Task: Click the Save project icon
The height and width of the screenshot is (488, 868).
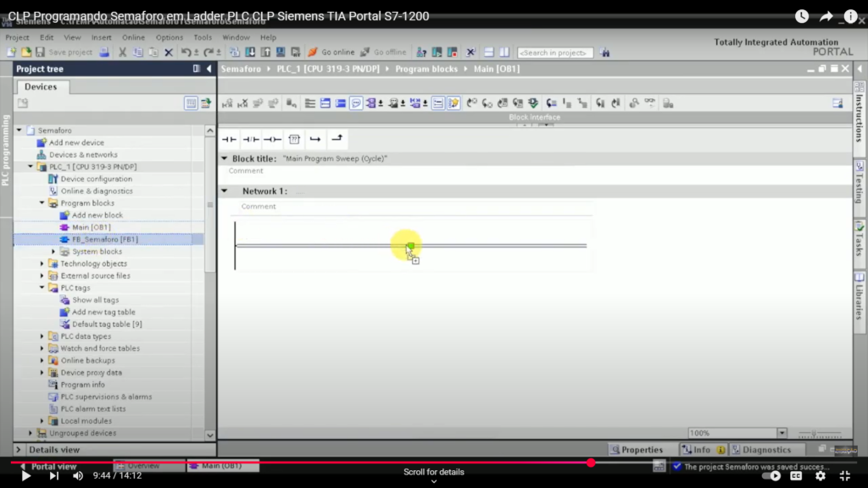Action: tap(40, 52)
